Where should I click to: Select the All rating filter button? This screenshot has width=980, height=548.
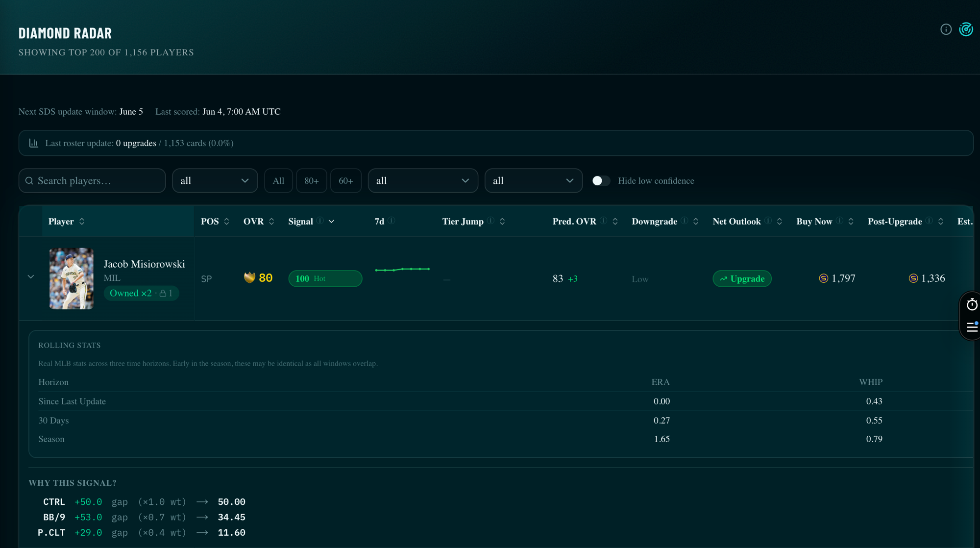pyautogui.click(x=278, y=181)
